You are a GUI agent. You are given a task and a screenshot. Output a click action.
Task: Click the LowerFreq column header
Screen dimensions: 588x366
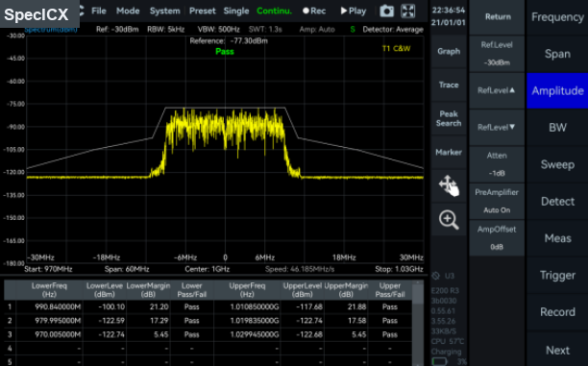(x=49, y=290)
